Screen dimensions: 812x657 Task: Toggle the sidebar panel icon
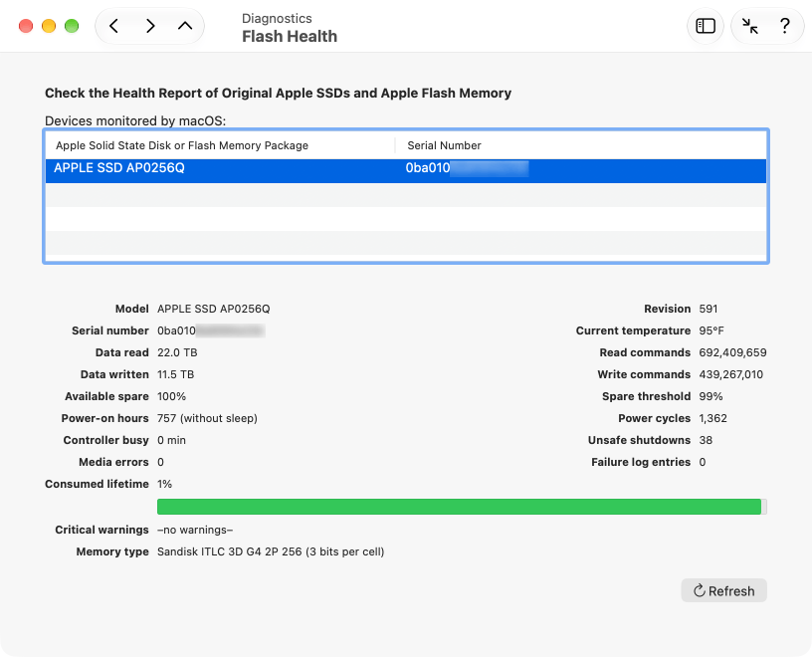pyautogui.click(x=706, y=26)
